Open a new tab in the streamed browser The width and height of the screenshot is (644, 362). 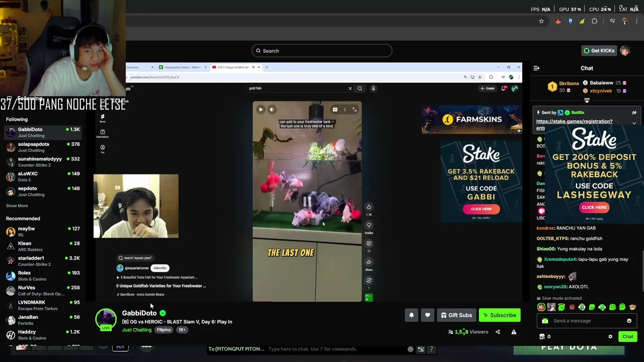[x=267, y=67]
